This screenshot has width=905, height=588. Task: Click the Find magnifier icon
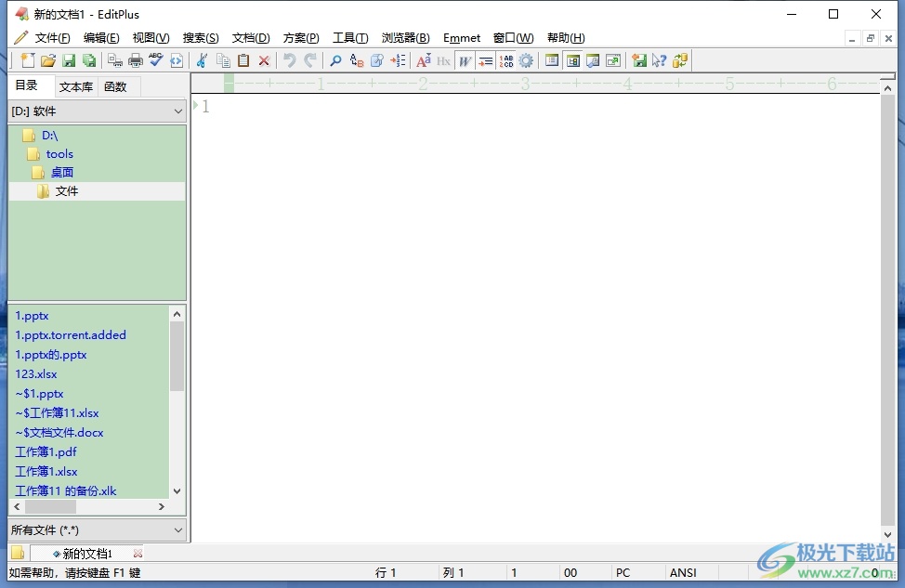[x=335, y=61]
